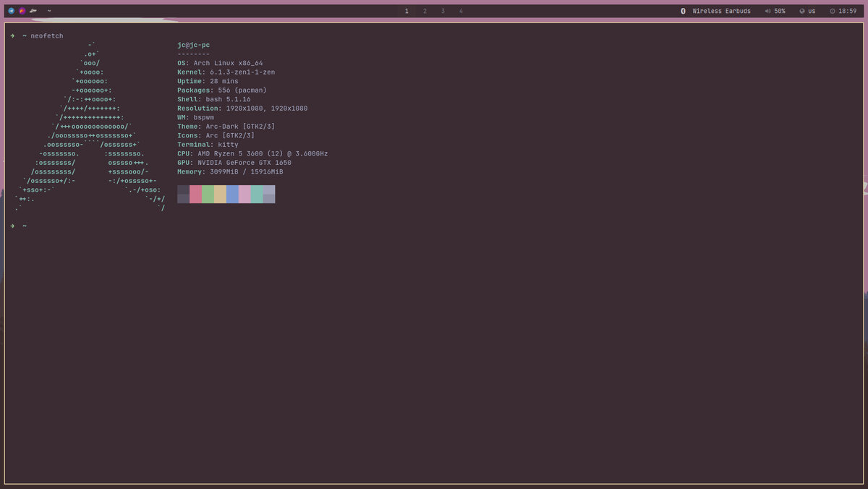This screenshot has height=489, width=868.
Task: Click the window title ~ in top bar
Action: [x=49, y=11]
